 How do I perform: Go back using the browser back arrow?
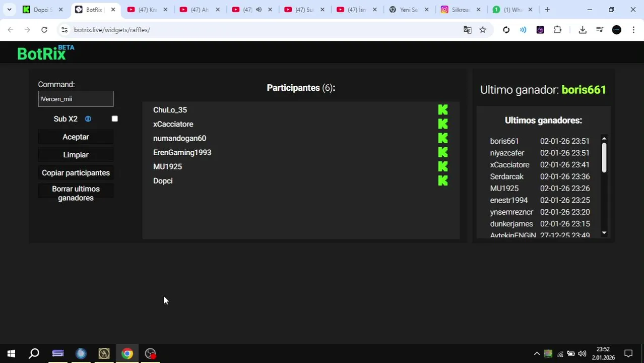[x=11, y=30]
